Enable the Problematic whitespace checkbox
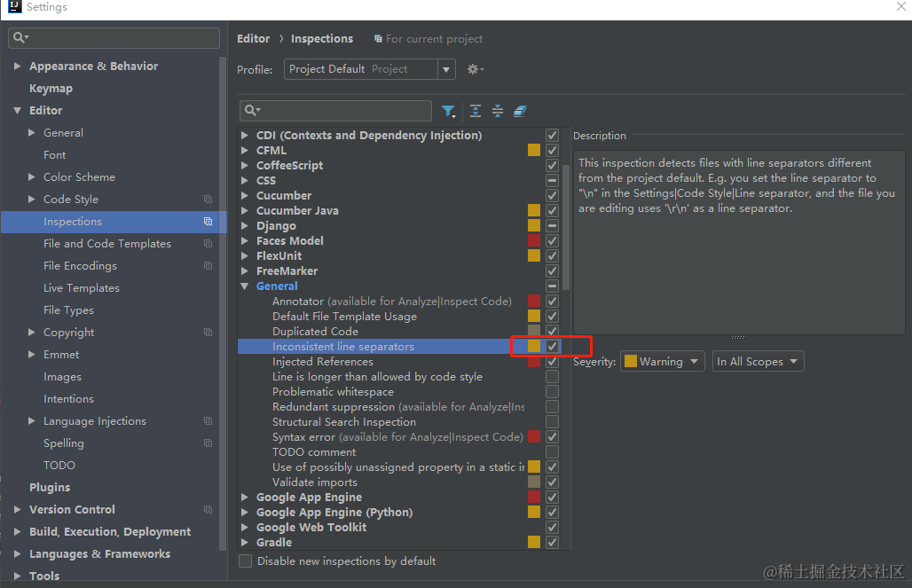Viewport: 912px width, 588px height. point(552,391)
